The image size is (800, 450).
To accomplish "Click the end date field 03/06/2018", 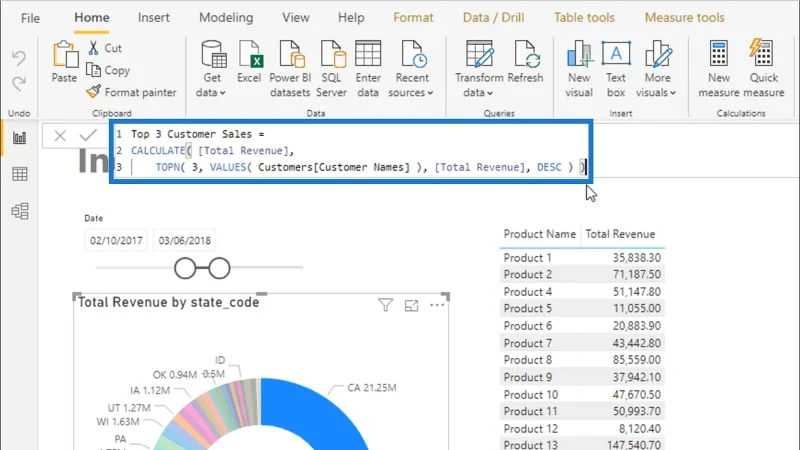I will coord(184,240).
